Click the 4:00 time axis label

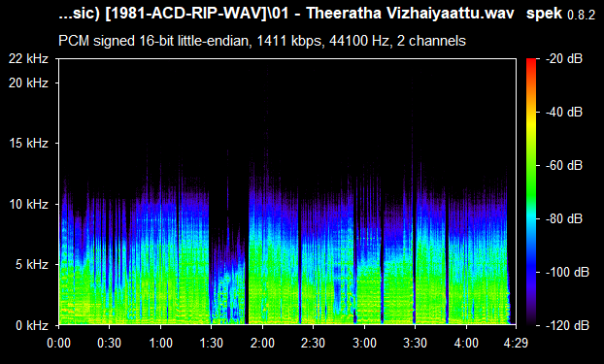pyautogui.click(x=466, y=343)
